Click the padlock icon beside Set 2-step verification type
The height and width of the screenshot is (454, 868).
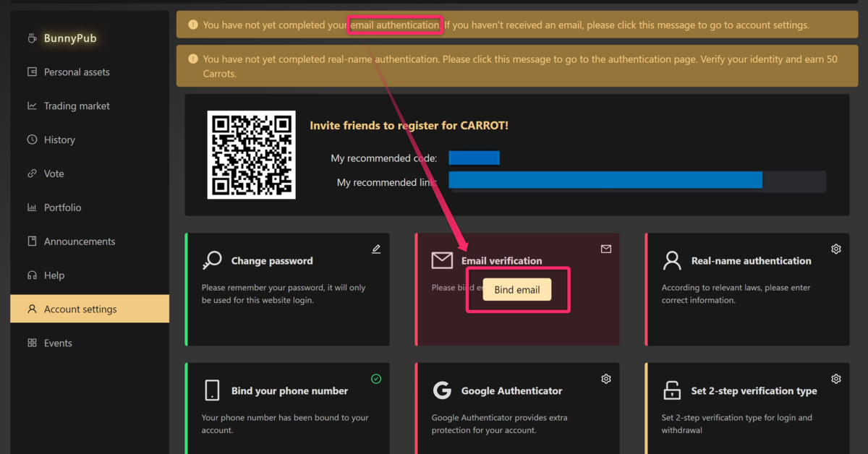(x=672, y=390)
